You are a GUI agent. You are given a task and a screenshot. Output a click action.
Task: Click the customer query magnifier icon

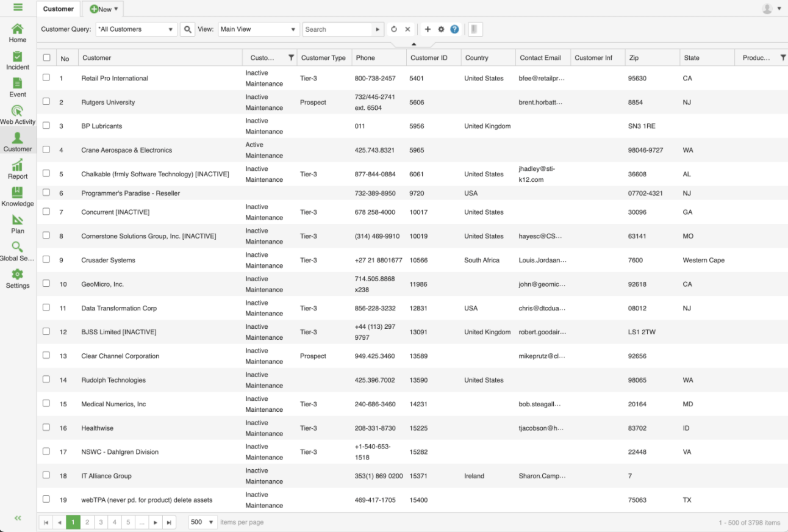point(188,29)
